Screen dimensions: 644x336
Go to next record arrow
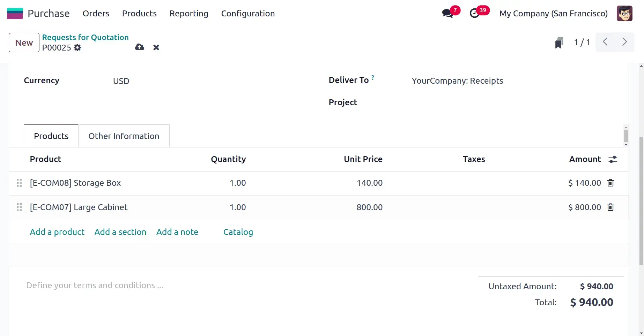(624, 42)
